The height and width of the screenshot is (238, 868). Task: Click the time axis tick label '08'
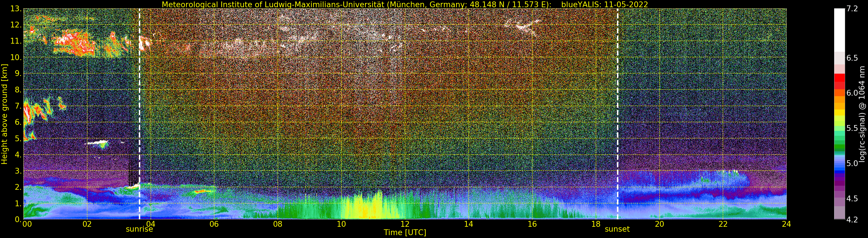(278, 224)
